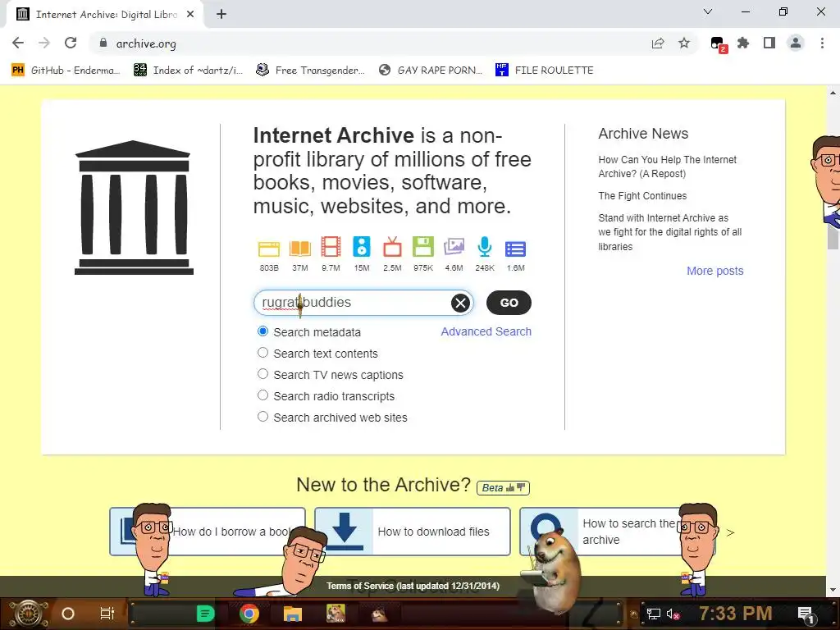Open the Collections list icon (1.6M)
This screenshot has width=840, height=630.
(515, 249)
